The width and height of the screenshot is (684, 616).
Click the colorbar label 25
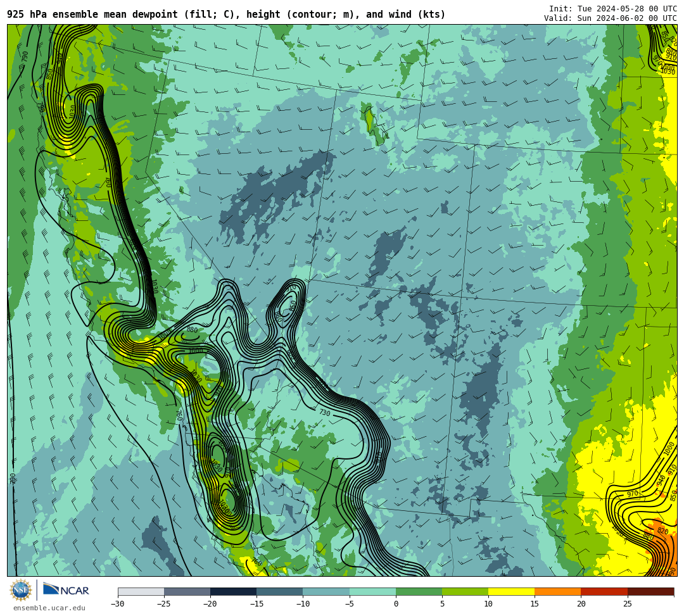[x=627, y=604]
